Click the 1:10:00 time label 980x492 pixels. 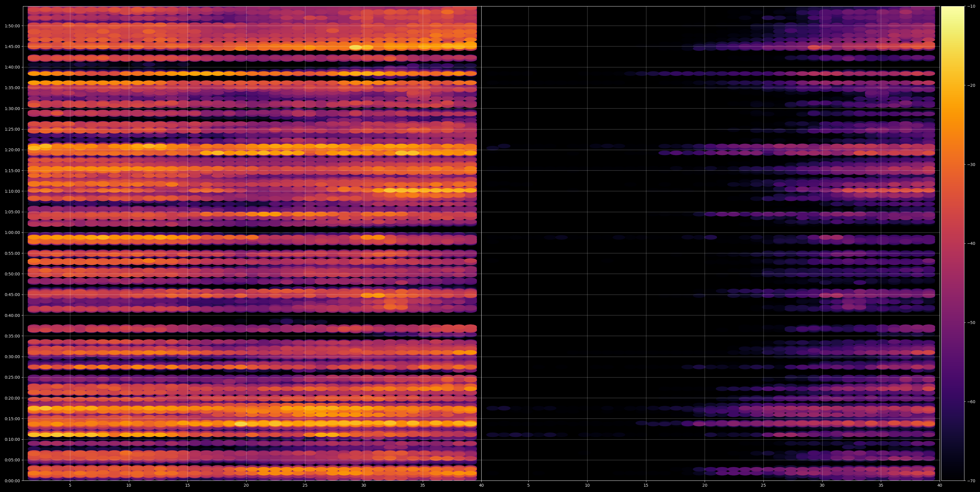12,191
